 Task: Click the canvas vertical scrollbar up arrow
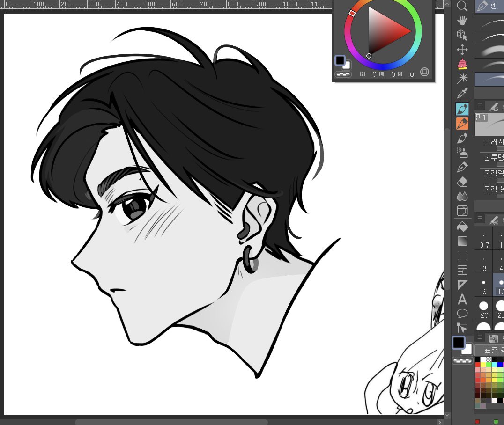tap(447, 4)
